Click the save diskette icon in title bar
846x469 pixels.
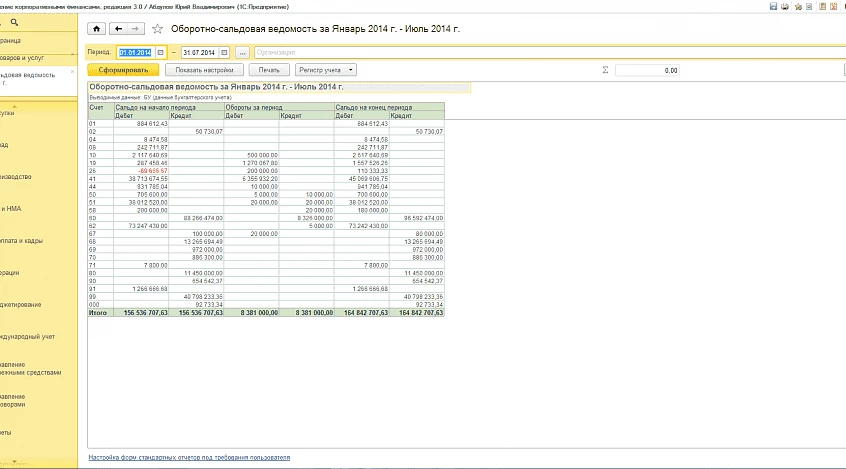773,6
